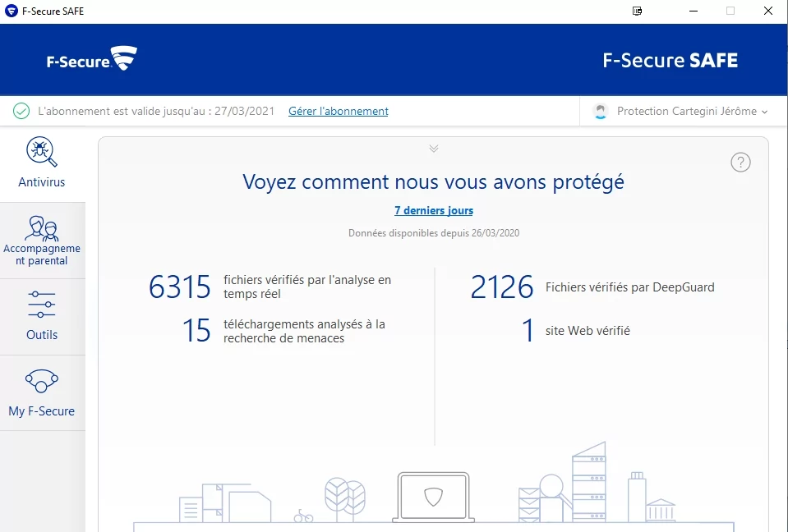Click the Gérer l'abonnement link
The image size is (788, 532).
pyautogui.click(x=339, y=111)
